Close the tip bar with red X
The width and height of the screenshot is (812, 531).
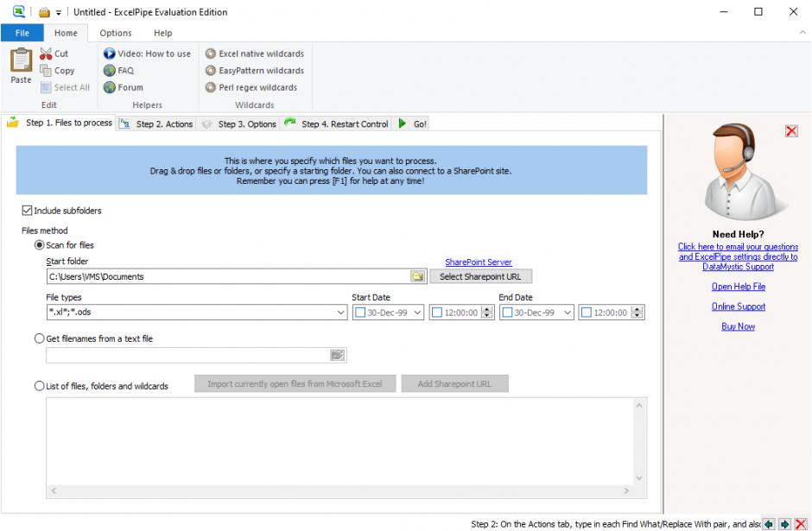coord(801,524)
